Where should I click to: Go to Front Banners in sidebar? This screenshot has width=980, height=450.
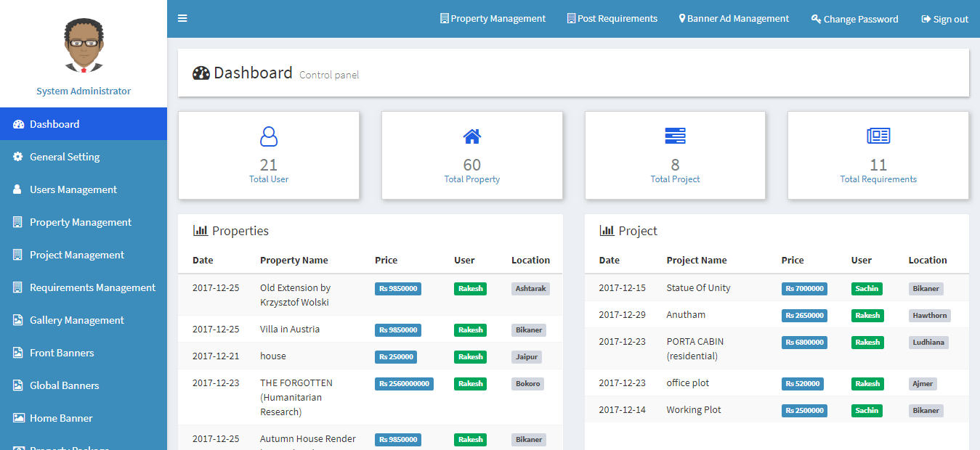point(62,353)
